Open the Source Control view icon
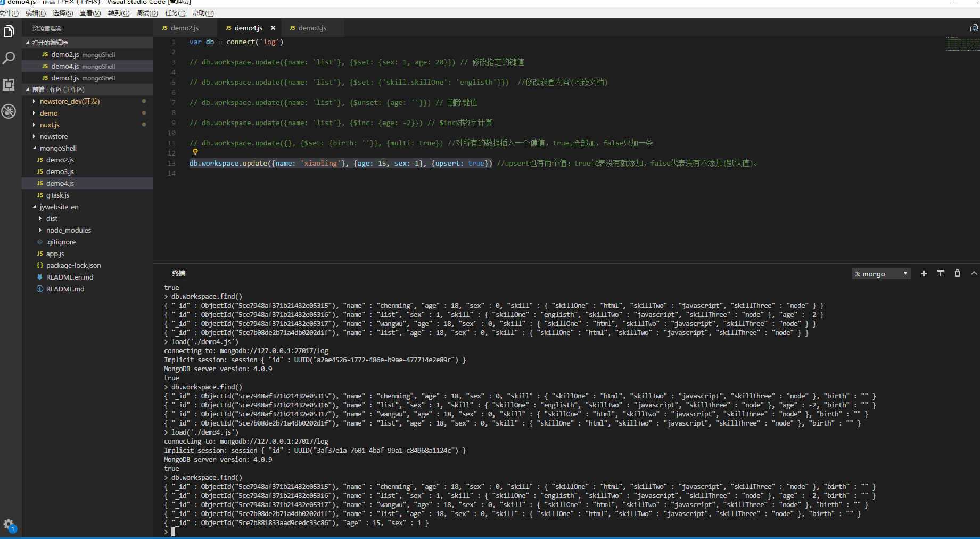The height and width of the screenshot is (539, 980). [x=9, y=85]
